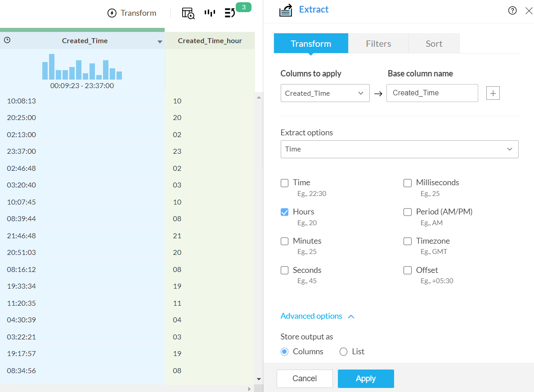The image size is (534, 392).
Task: Click the Extract panel icon
Action: click(x=286, y=10)
